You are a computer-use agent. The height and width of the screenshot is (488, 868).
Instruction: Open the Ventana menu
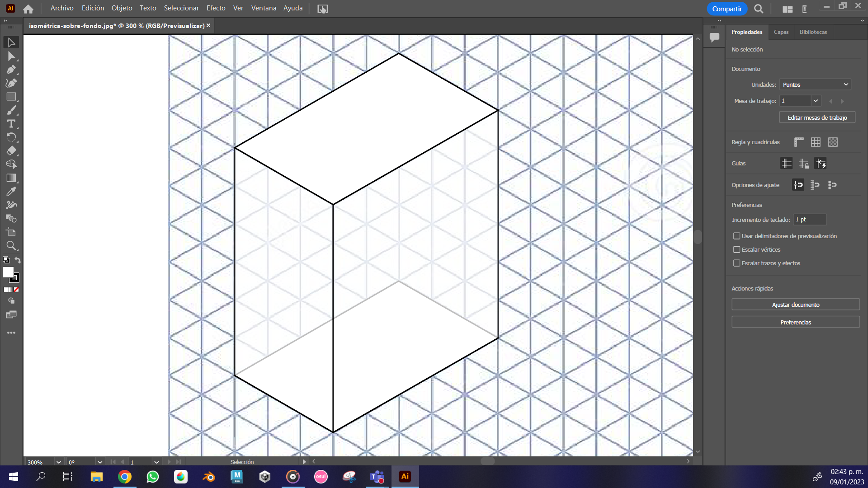click(x=264, y=8)
